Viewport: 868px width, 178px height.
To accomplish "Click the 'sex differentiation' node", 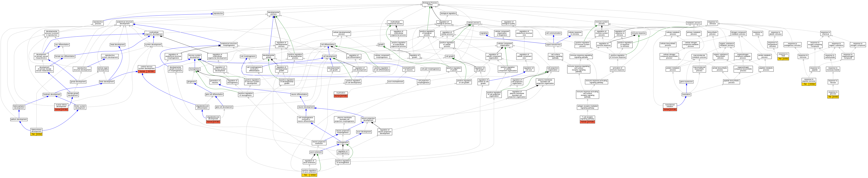I will pyautogui.click(x=62, y=45).
